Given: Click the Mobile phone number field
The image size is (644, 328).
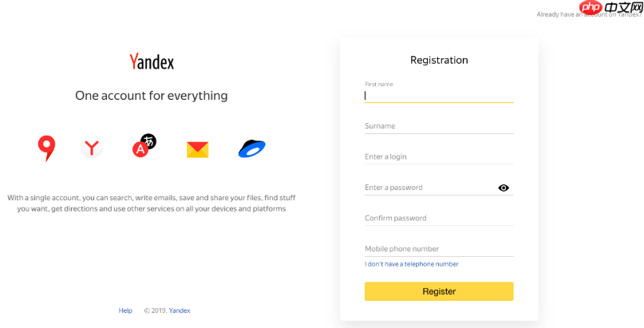Looking at the screenshot, I should (x=438, y=248).
